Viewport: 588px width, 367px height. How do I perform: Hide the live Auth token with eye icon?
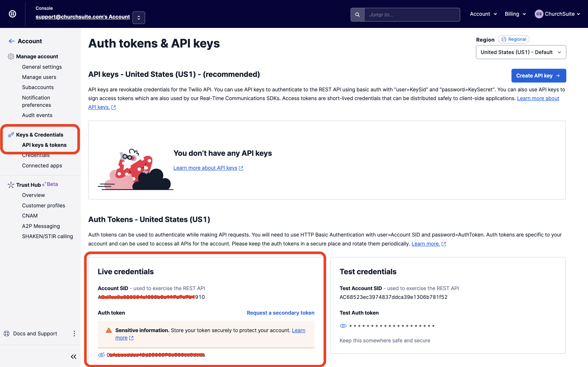[101, 355]
